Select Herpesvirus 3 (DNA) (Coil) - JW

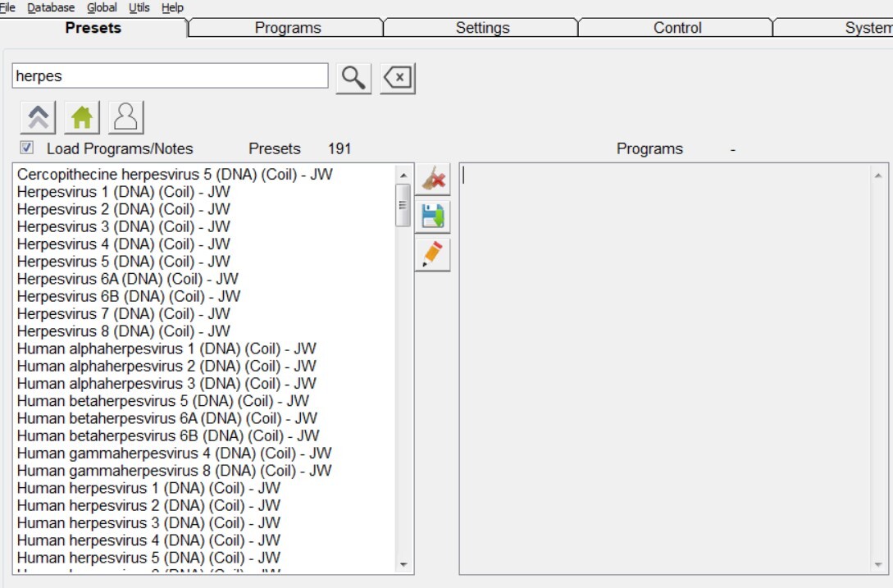tap(124, 227)
